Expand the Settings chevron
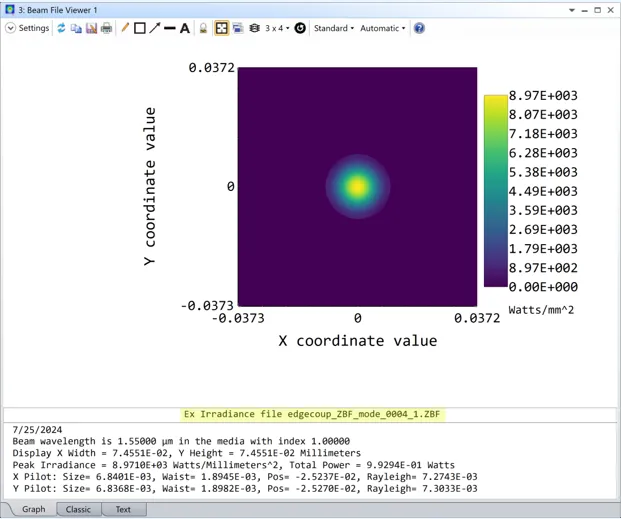Image resolution: width=621 pixels, height=519 pixels. (x=11, y=28)
